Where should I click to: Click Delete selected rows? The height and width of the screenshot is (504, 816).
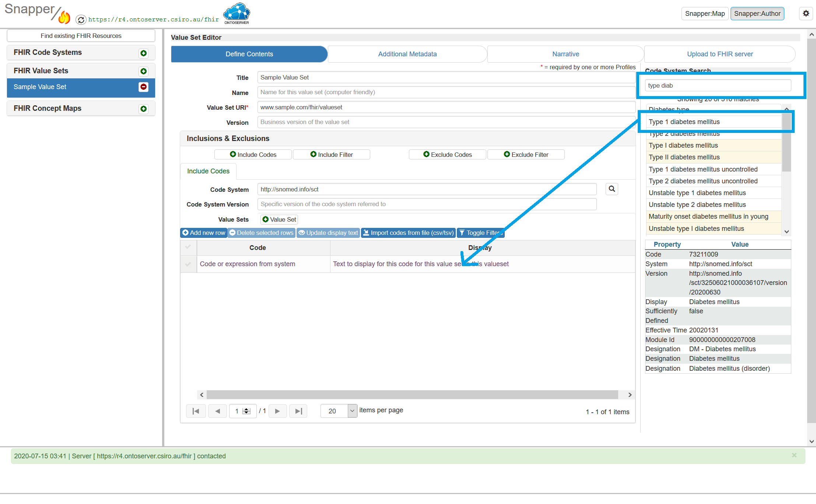coord(262,233)
